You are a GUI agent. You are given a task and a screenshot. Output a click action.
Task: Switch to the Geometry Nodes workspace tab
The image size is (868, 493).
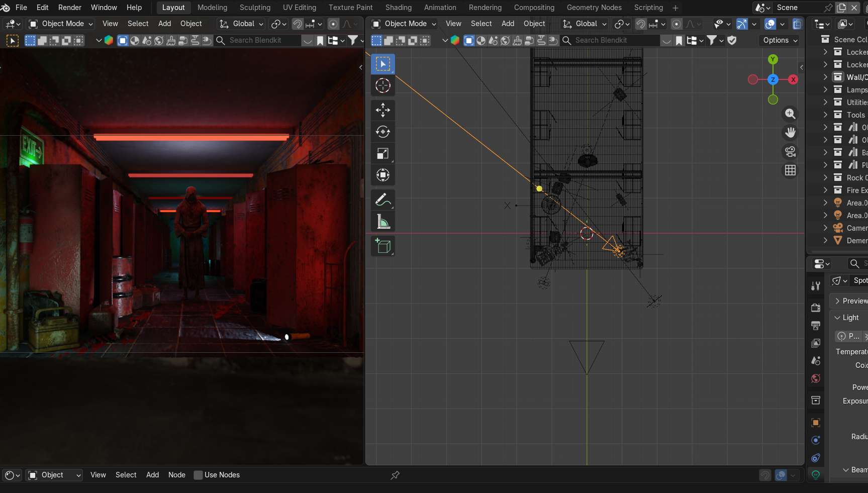(594, 8)
